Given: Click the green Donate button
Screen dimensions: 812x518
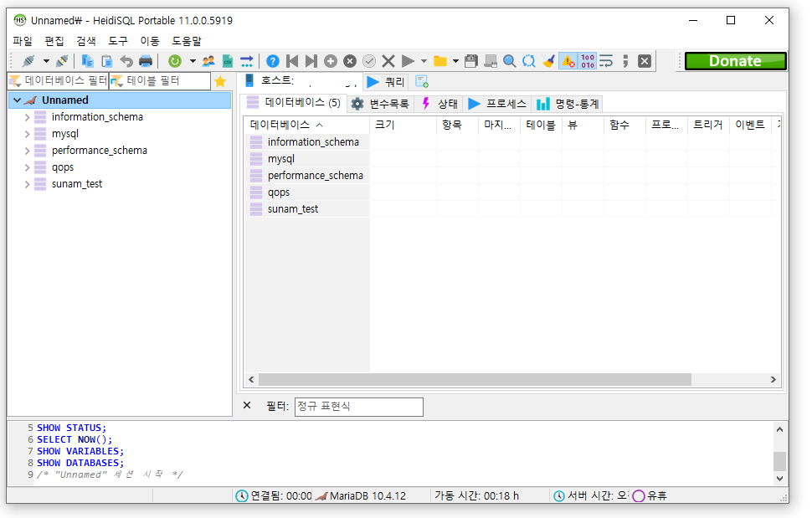Looking at the screenshot, I should point(735,61).
